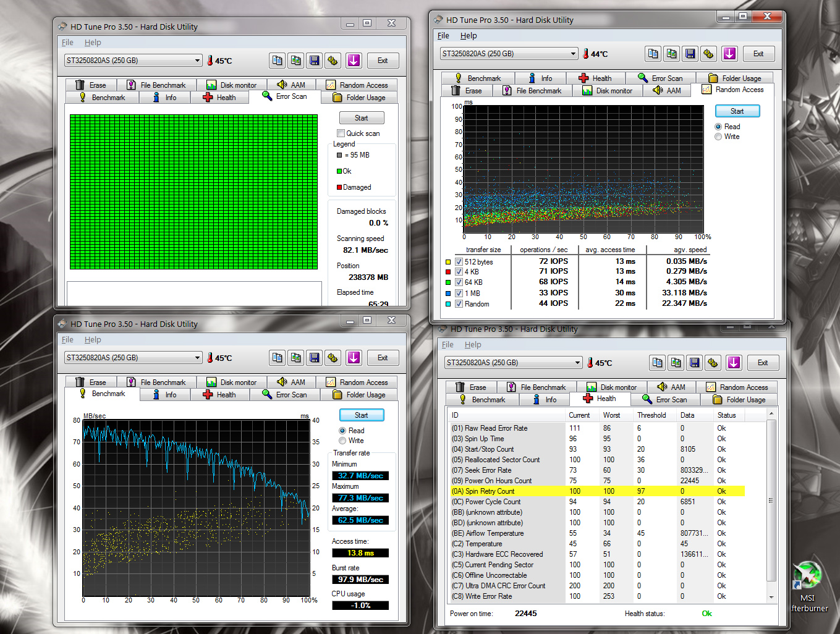
Task: Click the green Ok legend swatch
Action: (x=339, y=171)
